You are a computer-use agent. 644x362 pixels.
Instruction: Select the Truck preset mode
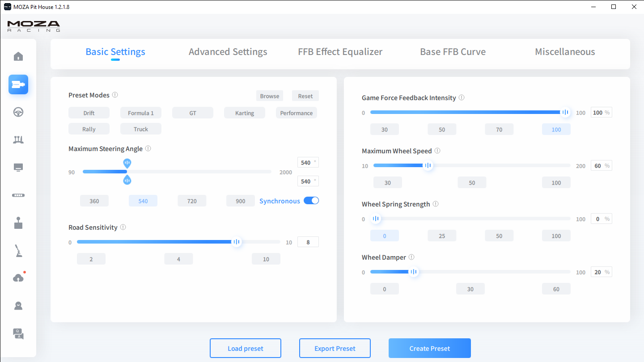[x=141, y=129]
